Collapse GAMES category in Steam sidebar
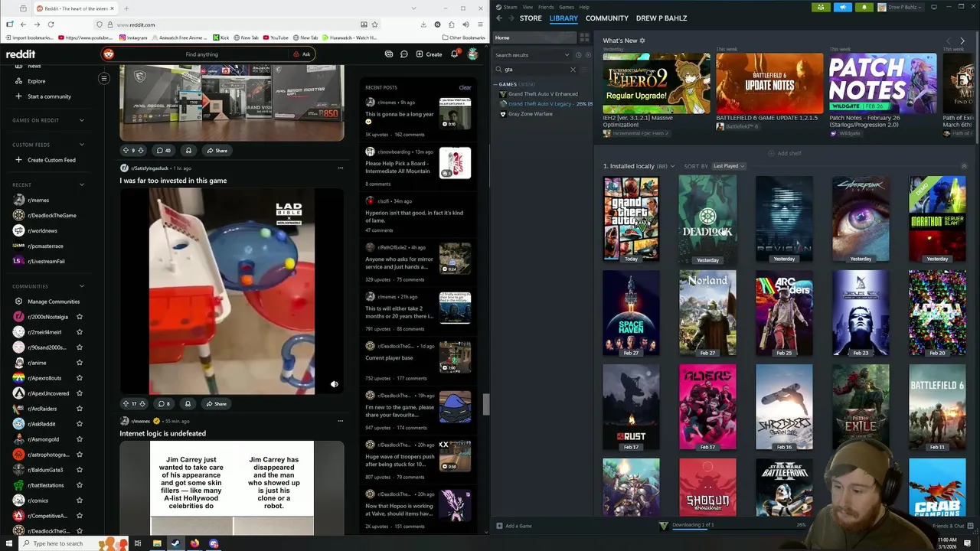 coord(495,84)
